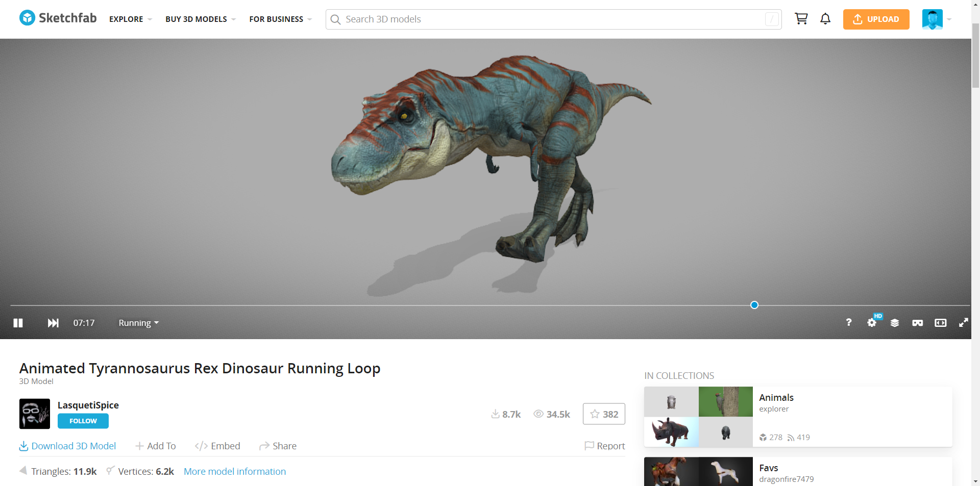980x486 pixels.
Task: Open the notifications bell
Action: tap(825, 19)
